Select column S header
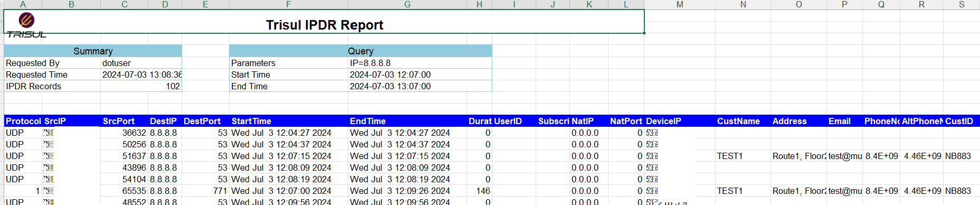This screenshot has width=980, height=205. click(962, 4)
